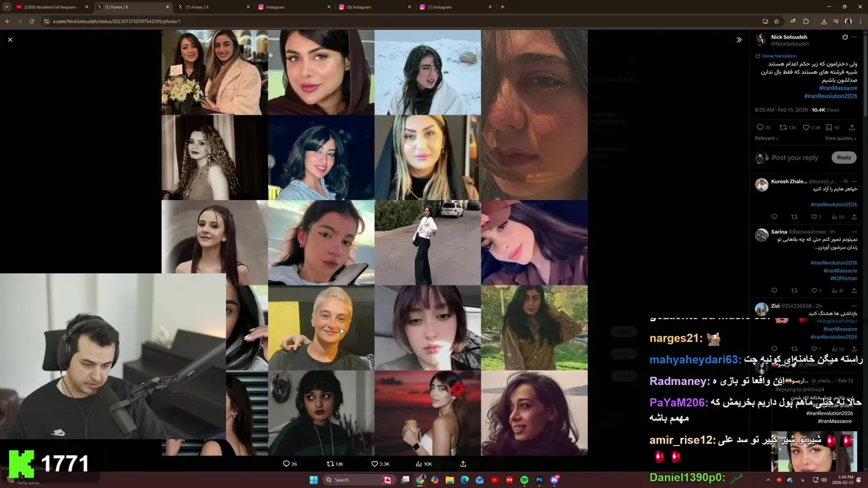Open View quotes link

click(840, 138)
